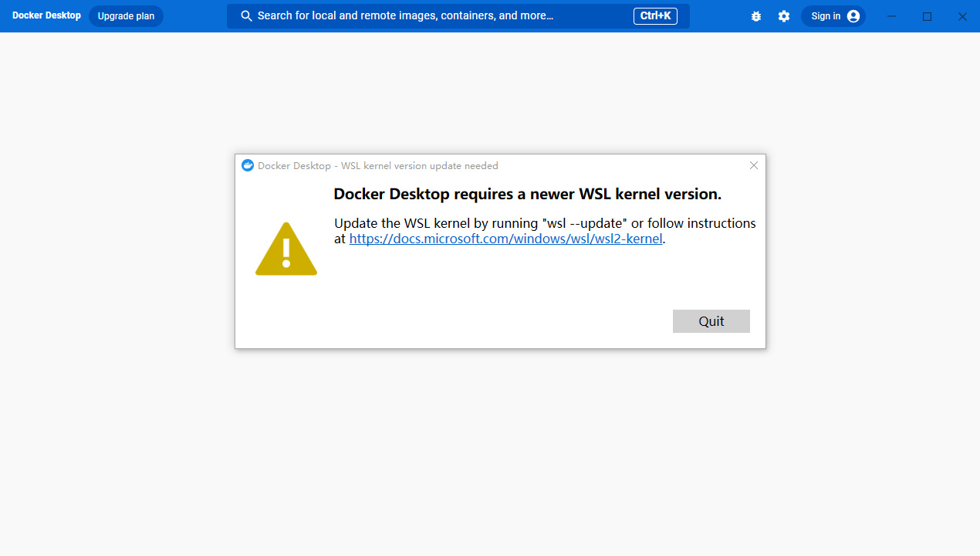Click the bold heading about newer WSL kernel
The image size is (980, 556).
coord(528,194)
